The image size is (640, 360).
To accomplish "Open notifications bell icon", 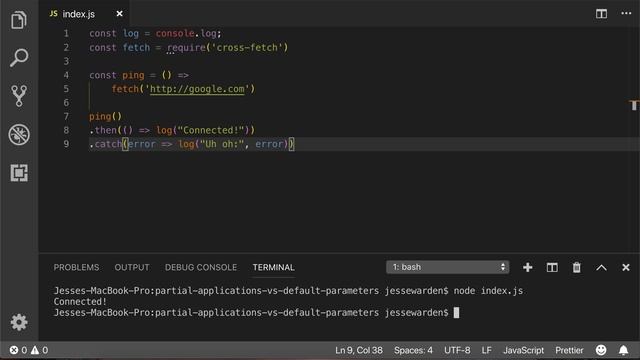I will pyautogui.click(x=623, y=350).
